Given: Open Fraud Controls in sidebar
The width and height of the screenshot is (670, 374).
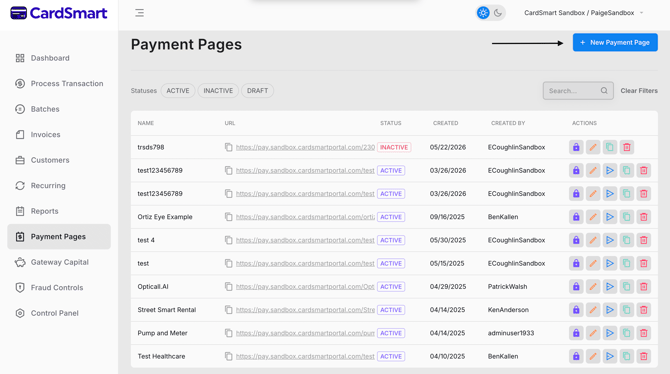Looking at the screenshot, I should [x=59, y=288].
